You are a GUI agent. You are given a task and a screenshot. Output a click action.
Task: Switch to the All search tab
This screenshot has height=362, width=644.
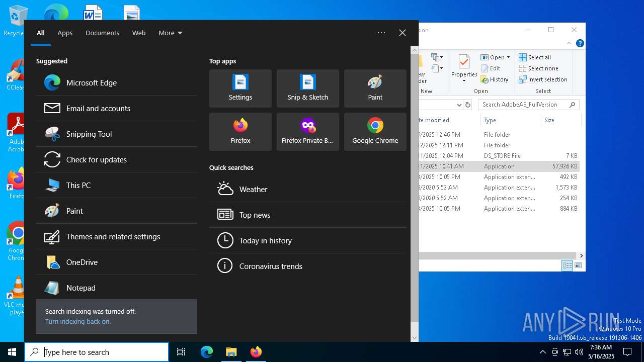(41, 33)
